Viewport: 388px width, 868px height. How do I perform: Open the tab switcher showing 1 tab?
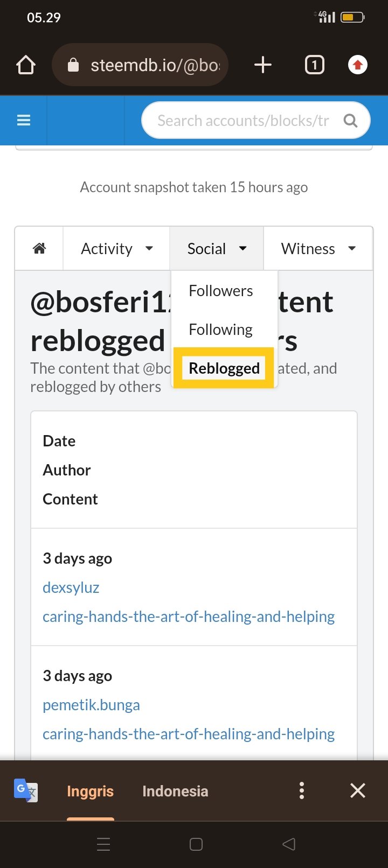[315, 65]
